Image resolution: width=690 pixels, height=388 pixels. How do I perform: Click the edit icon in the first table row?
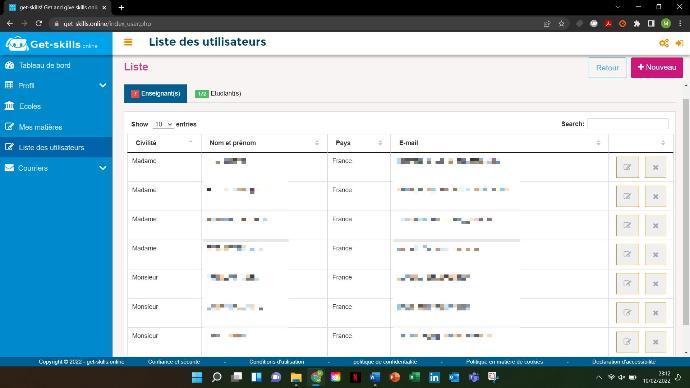[x=627, y=167]
